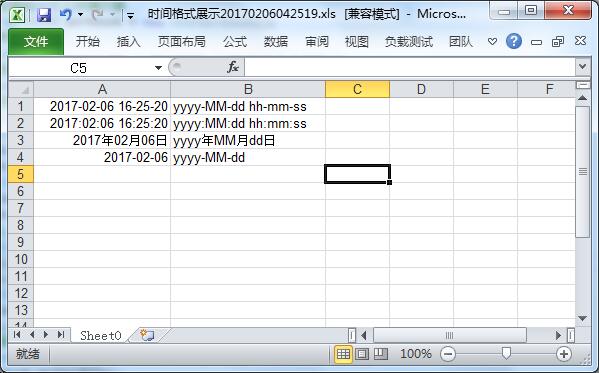Click the vertical scrollbar thumb
599x373 pixels.
(x=583, y=172)
